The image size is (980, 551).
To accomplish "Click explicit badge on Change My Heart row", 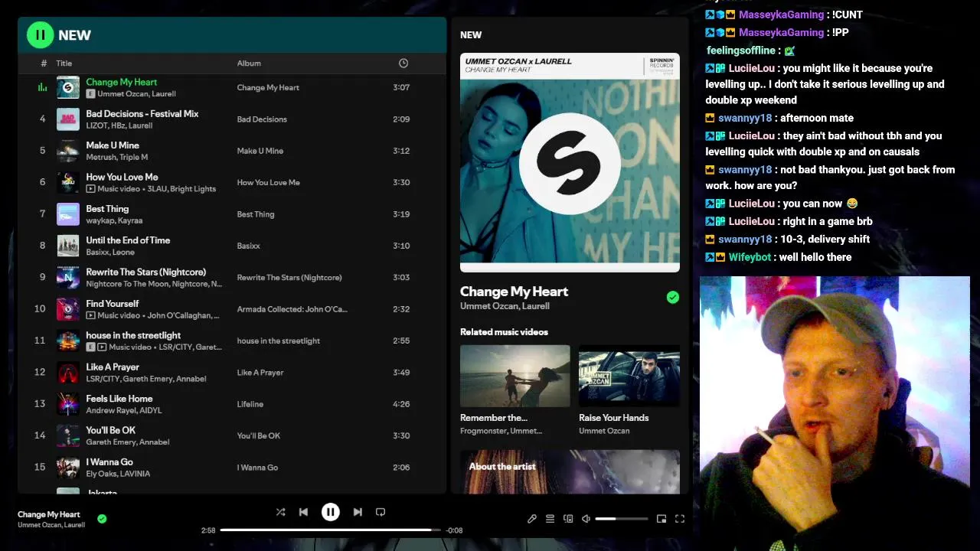I will point(90,94).
